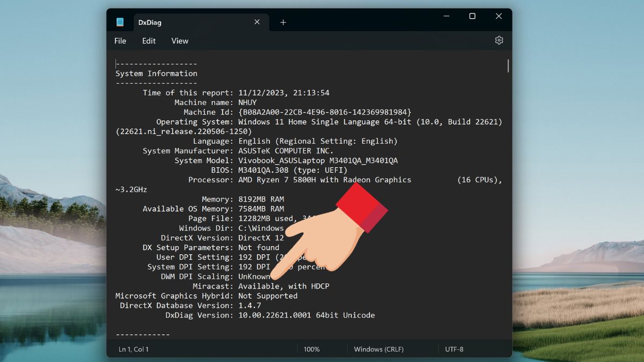Click the Ln 1, Col 1 status indicator

click(x=134, y=349)
